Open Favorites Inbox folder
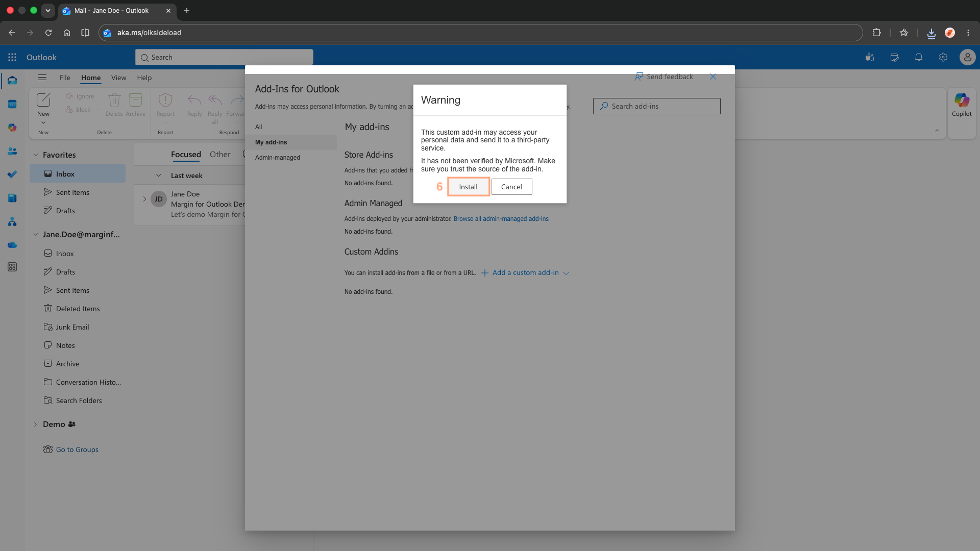The image size is (980, 551). [x=78, y=173]
